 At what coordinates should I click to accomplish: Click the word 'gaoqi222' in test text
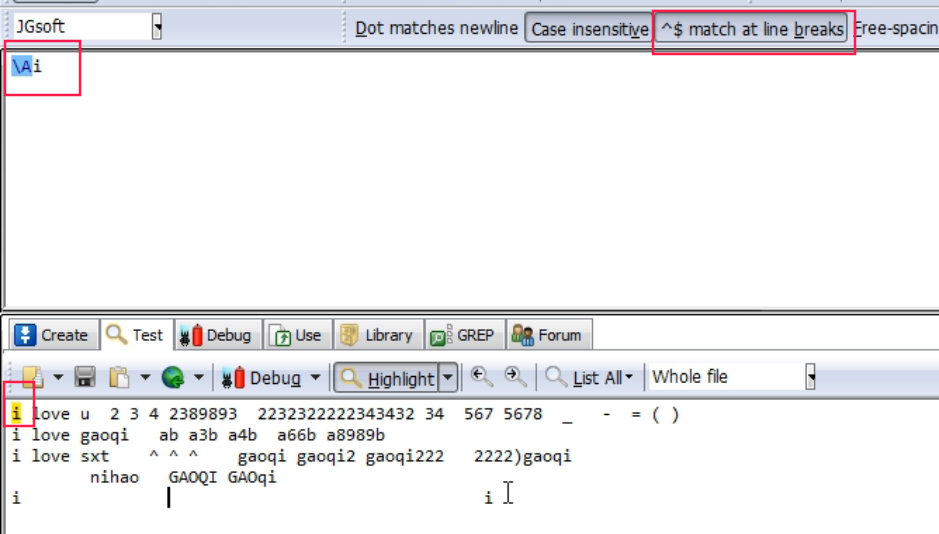pyautogui.click(x=405, y=456)
